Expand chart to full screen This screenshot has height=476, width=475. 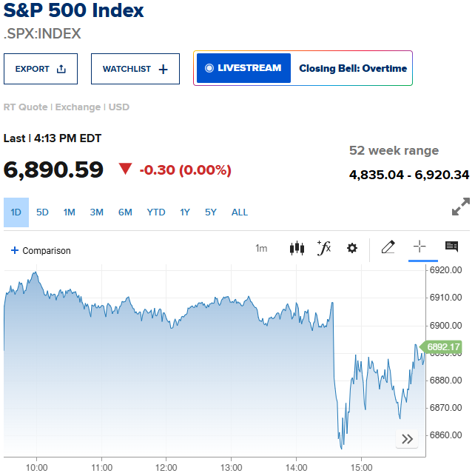pyautogui.click(x=461, y=207)
